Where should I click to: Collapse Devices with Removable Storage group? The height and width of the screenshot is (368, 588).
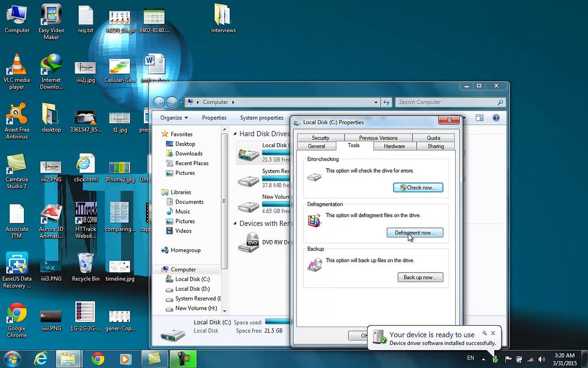pyautogui.click(x=235, y=223)
